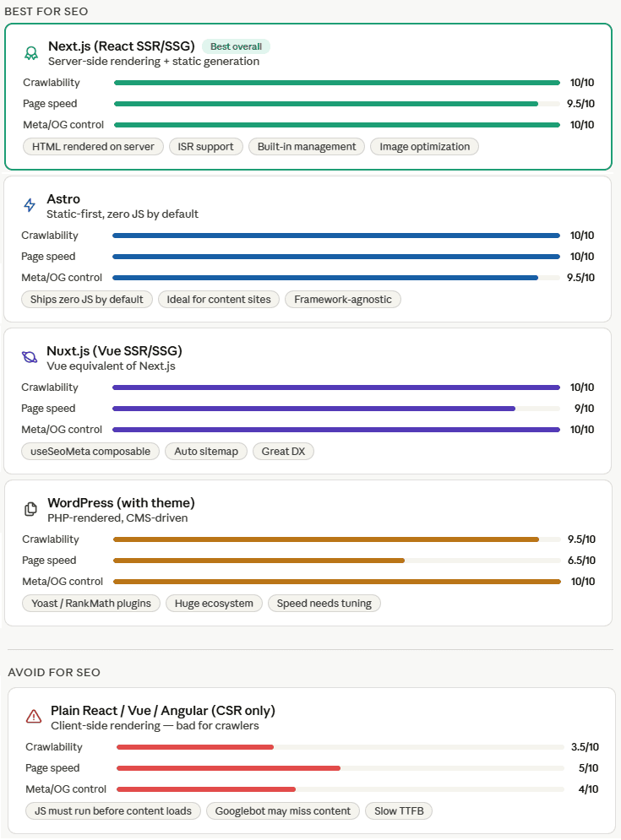Click the 'Great DX' tag
The height and width of the screenshot is (840, 621).
click(x=283, y=452)
